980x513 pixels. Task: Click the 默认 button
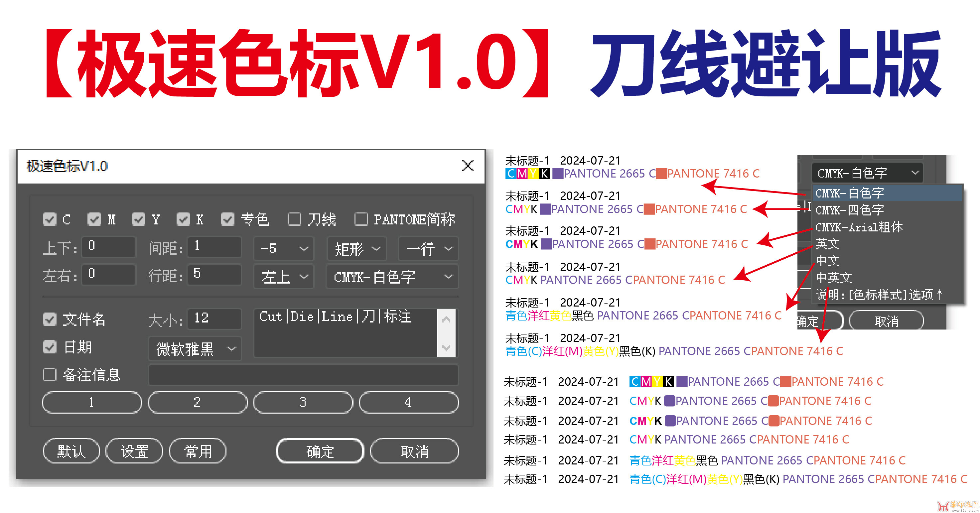coord(71,451)
